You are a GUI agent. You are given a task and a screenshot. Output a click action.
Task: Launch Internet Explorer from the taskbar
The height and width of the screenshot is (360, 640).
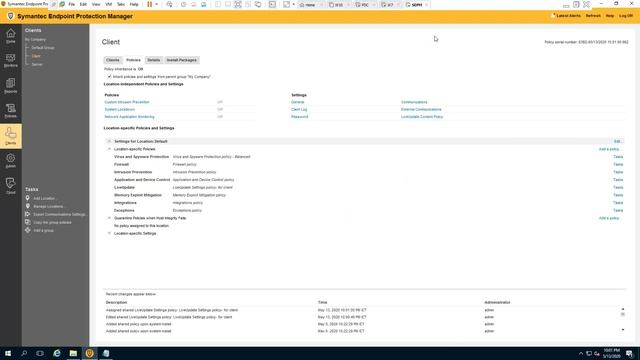click(57, 353)
